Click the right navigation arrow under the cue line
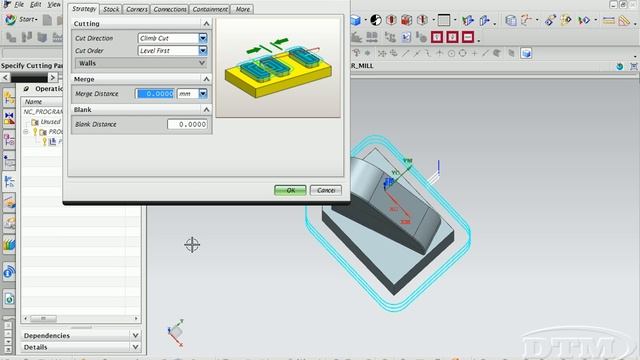 pyautogui.click(x=52, y=77)
